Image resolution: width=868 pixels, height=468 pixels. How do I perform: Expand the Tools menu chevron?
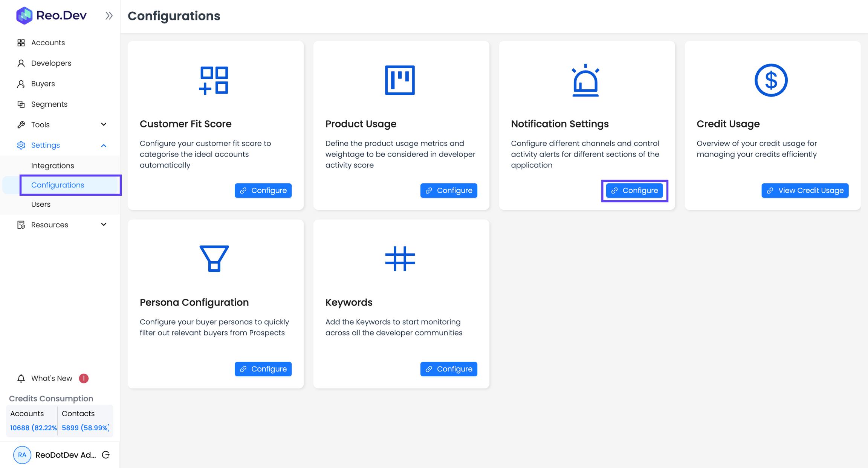(x=104, y=124)
